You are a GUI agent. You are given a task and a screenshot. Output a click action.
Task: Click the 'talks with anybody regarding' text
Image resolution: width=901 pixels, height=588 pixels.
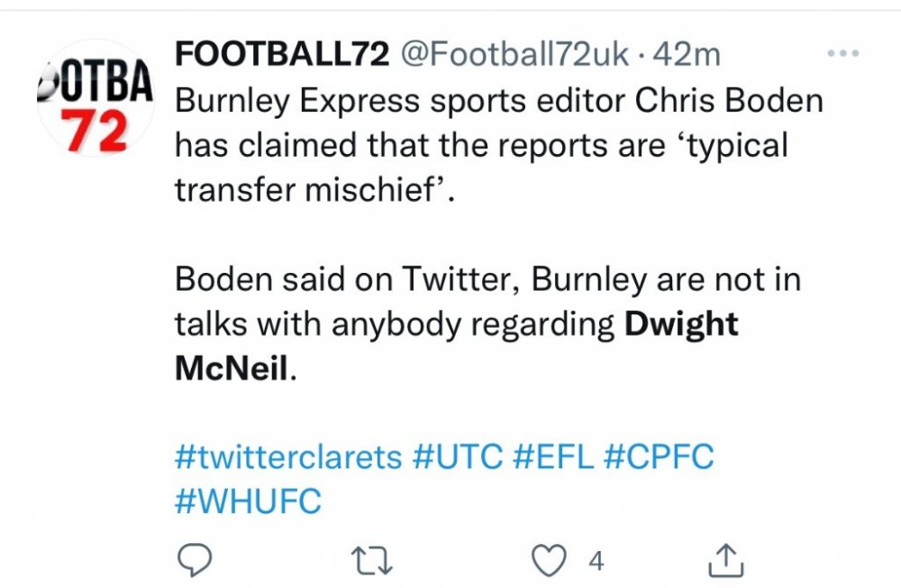(395, 324)
